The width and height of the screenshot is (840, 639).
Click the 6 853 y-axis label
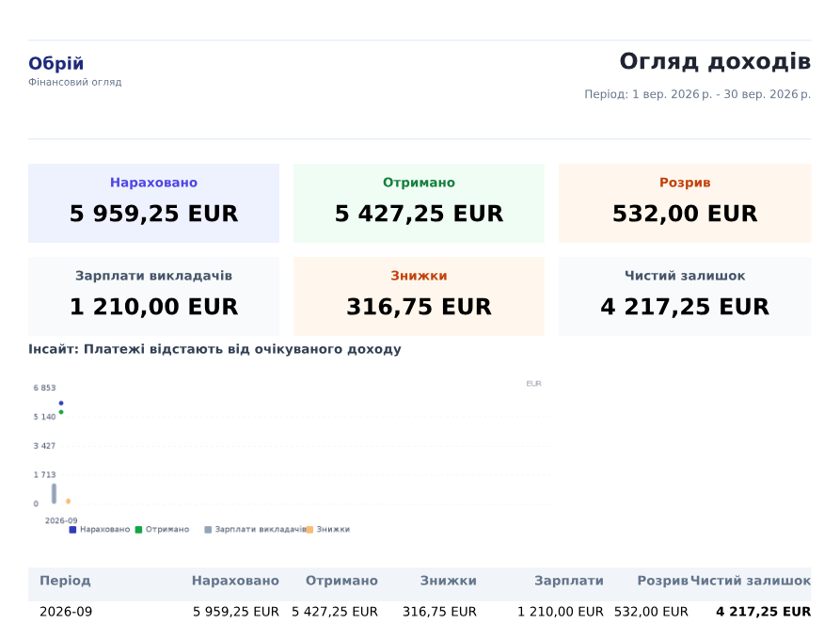tap(44, 388)
